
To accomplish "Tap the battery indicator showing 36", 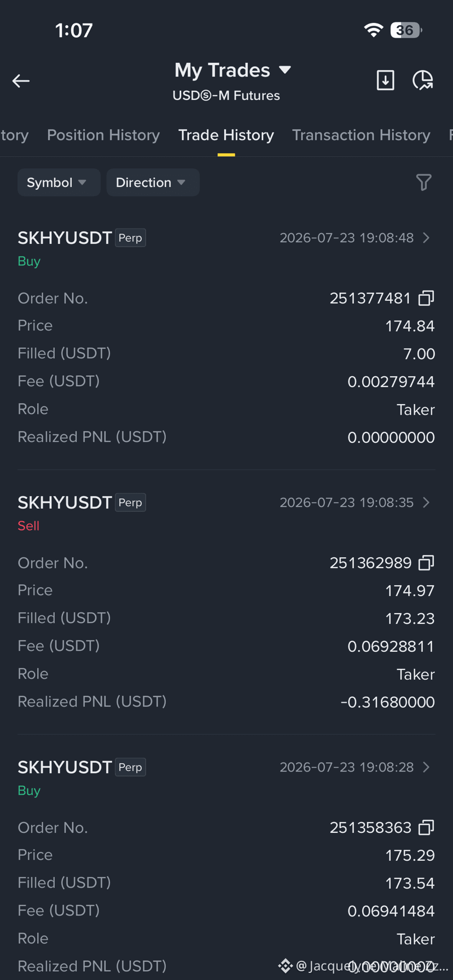I will click(x=406, y=30).
